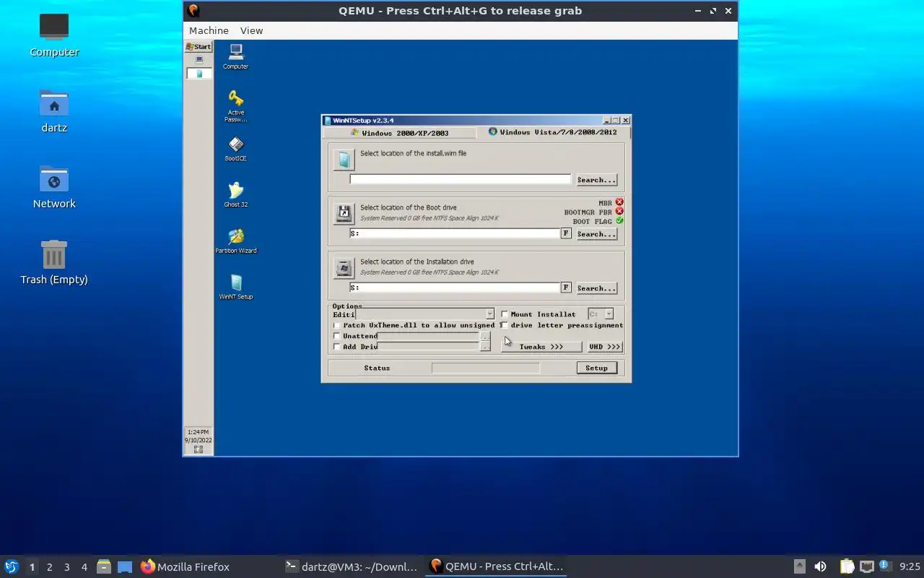Enable Patch UxTheme.dll checkbox
924x578 pixels.
pyautogui.click(x=336, y=325)
